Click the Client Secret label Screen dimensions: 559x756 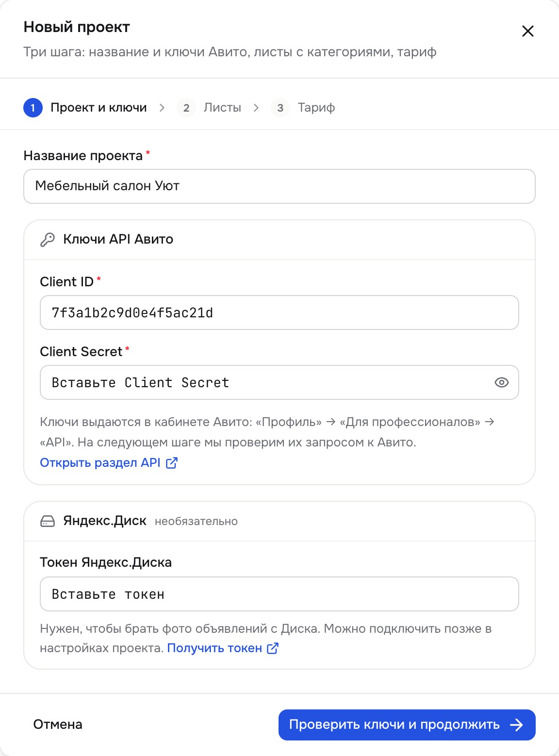81,352
